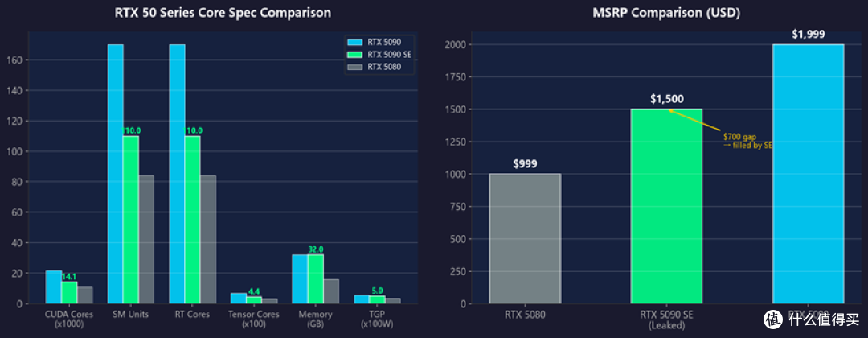868x338 pixels.
Task: Select the 'Tensor Cores (x100)' axis label
Action: (x=255, y=319)
